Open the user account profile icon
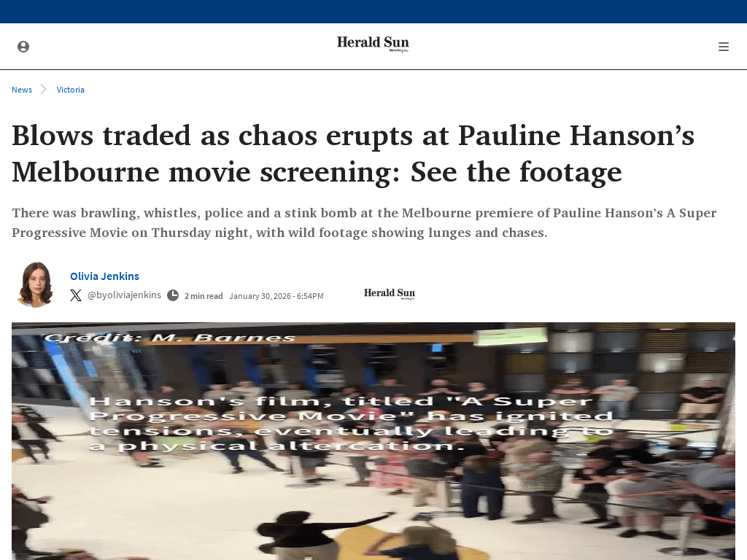This screenshot has height=560, width=747. coord(23,47)
